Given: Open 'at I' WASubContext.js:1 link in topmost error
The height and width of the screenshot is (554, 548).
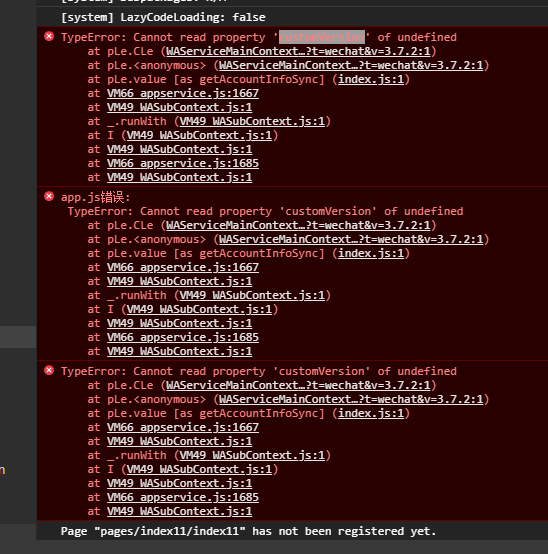Looking at the screenshot, I should click(199, 135).
